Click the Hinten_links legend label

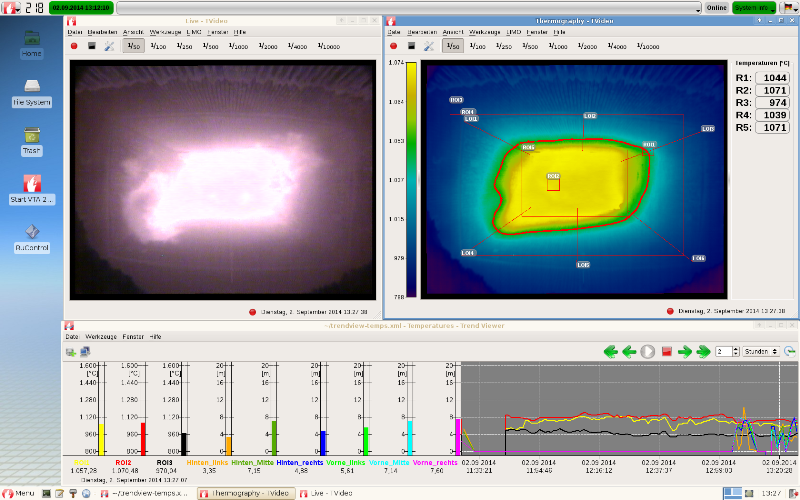pyautogui.click(x=208, y=462)
